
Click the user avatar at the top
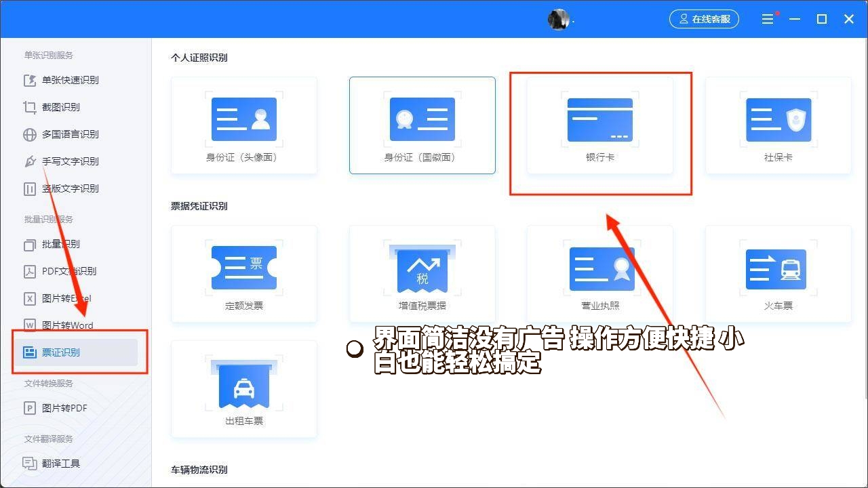click(559, 19)
